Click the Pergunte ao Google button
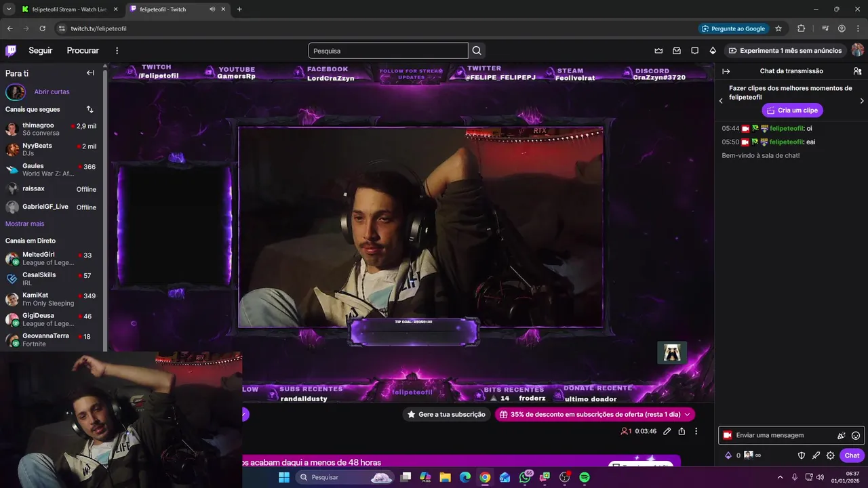This screenshot has height=488, width=868. click(x=734, y=28)
